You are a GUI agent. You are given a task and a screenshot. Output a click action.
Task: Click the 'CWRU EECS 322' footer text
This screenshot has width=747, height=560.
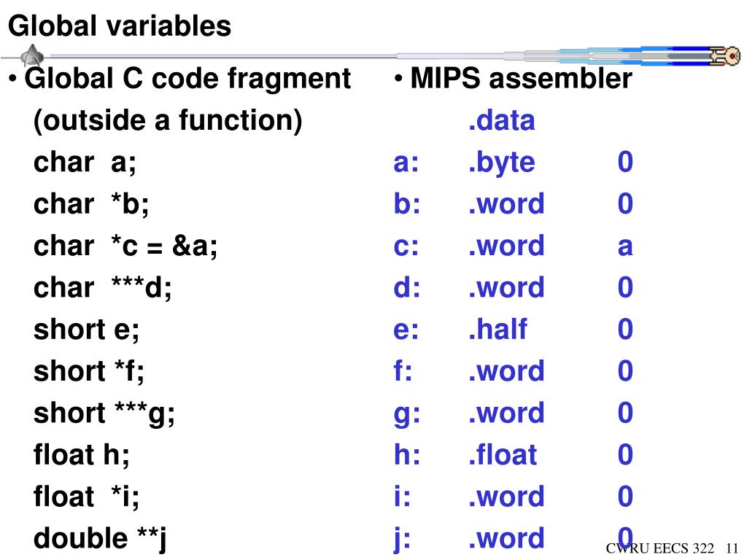(659, 548)
